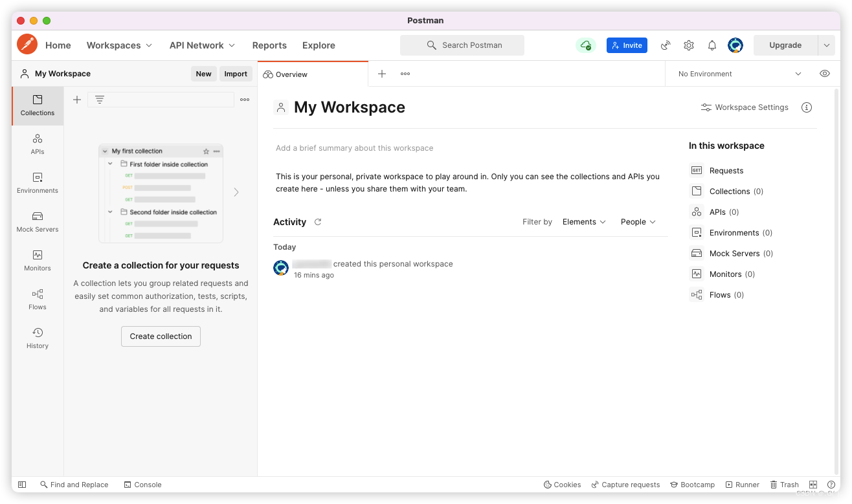Open the help icon in status bar

pyautogui.click(x=831, y=485)
